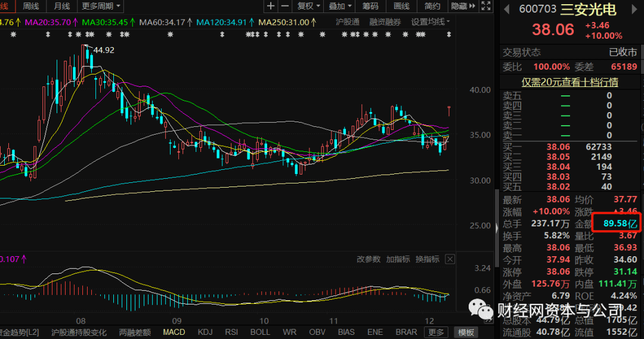Click the 买一 bid price 38.06 row

[x=569, y=147]
